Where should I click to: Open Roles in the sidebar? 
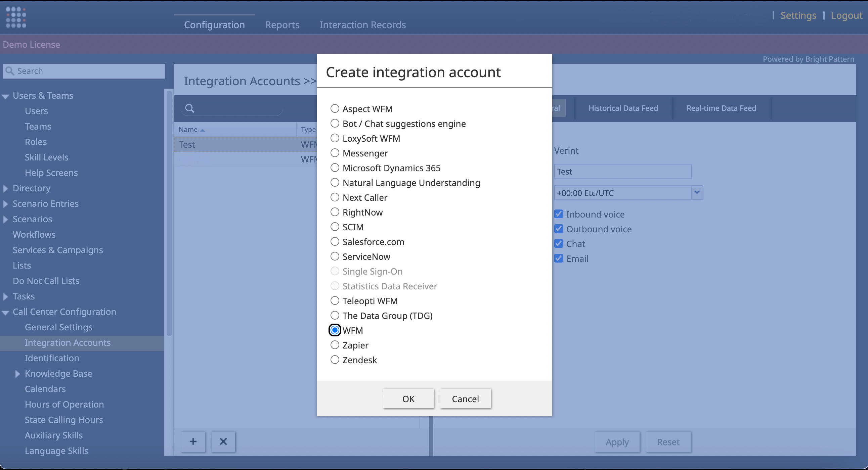click(36, 142)
